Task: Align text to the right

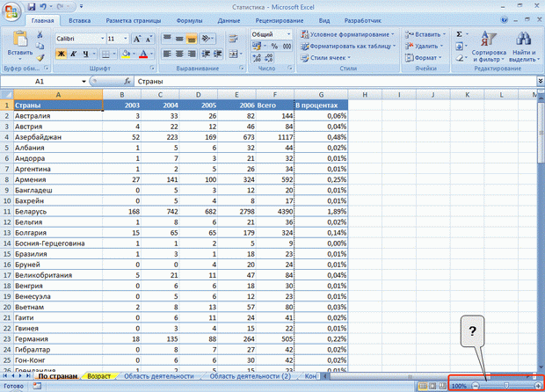Action: tap(191, 54)
